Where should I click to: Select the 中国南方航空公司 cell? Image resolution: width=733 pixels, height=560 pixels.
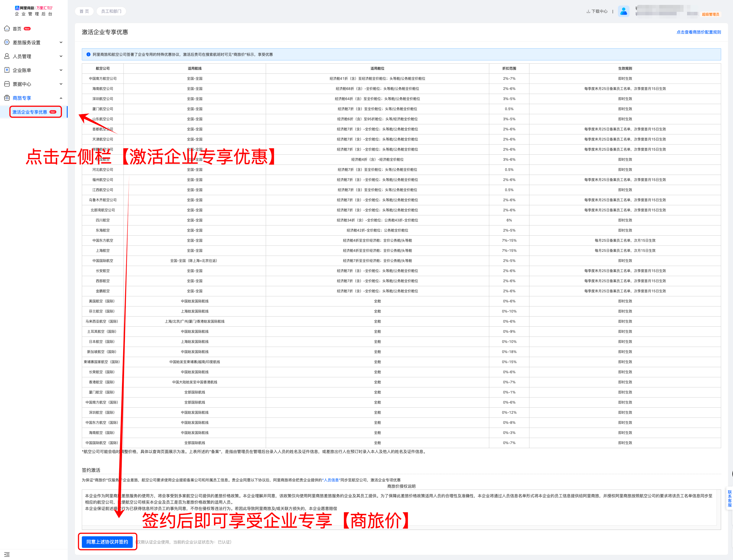point(103,79)
